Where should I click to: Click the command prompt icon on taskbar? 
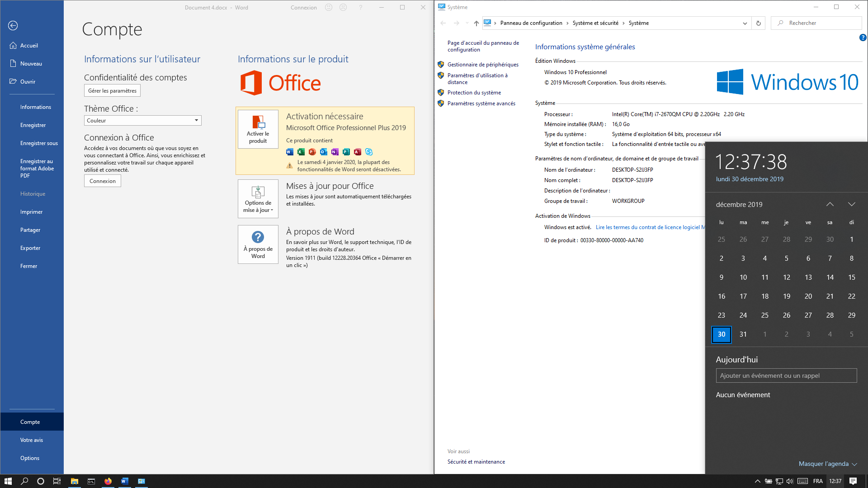[91, 481]
